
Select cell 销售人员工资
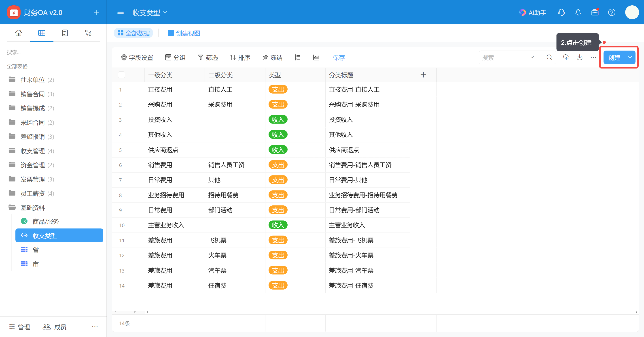click(235, 165)
